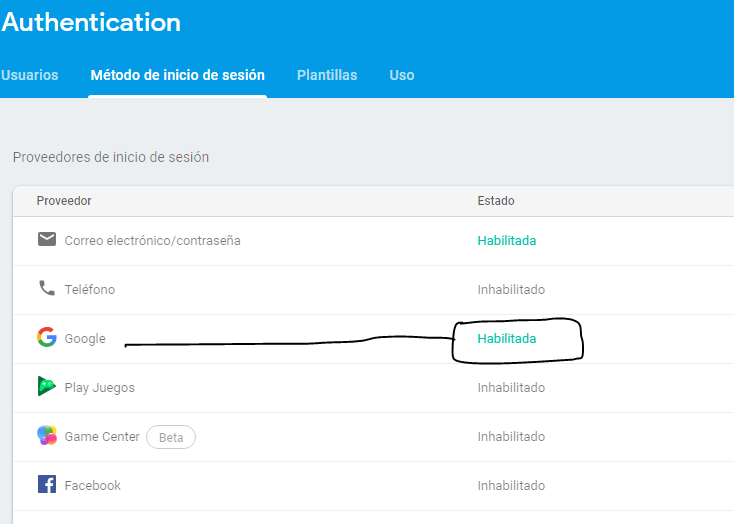Viewport: 734px width, 524px height.
Task: Click the Google logo icon
Action: (x=47, y=338)
